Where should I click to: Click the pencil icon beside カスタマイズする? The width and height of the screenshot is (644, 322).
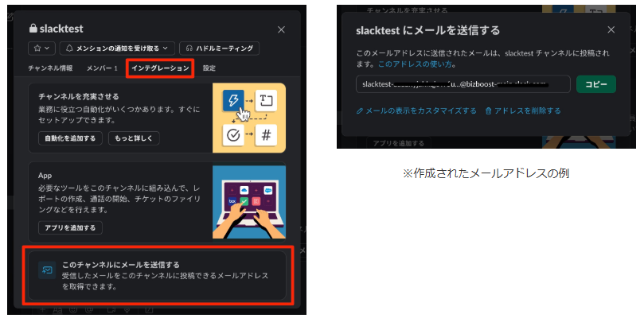pos(360,111)
